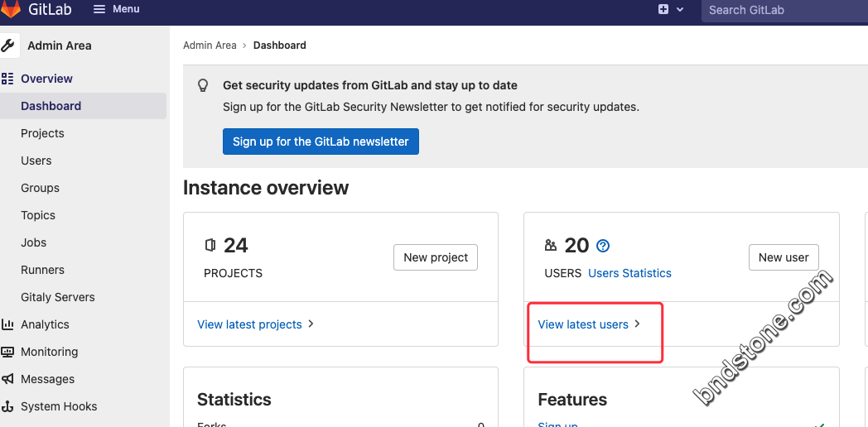868x427 pixels.
Task: Click chevron after View latest users
Action: 637,324
